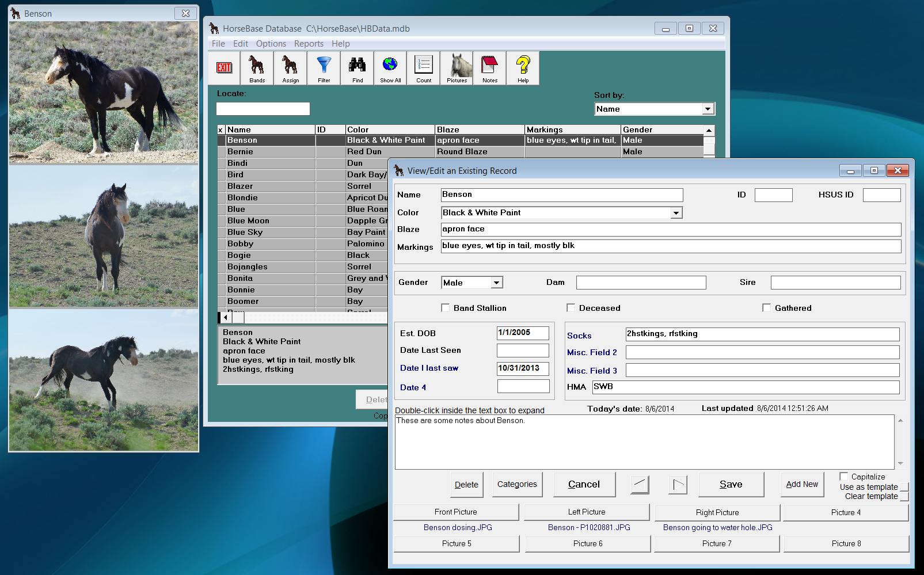Click the Benson dosing.JPG filename
924x575 pixels.
tap(458, 527)
